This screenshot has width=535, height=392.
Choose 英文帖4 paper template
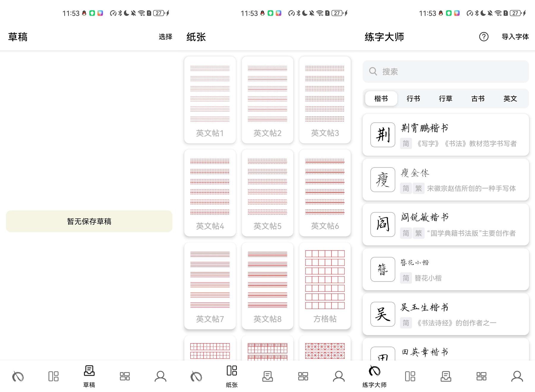coord(210,193)
